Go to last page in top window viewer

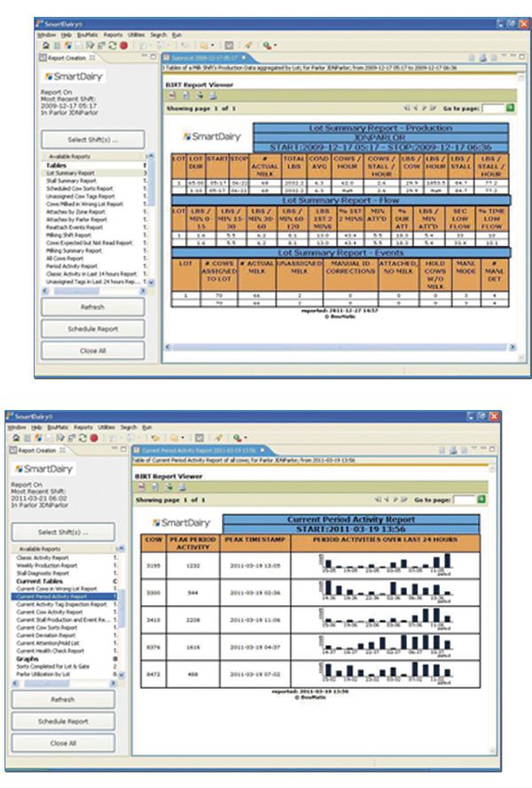433,108
